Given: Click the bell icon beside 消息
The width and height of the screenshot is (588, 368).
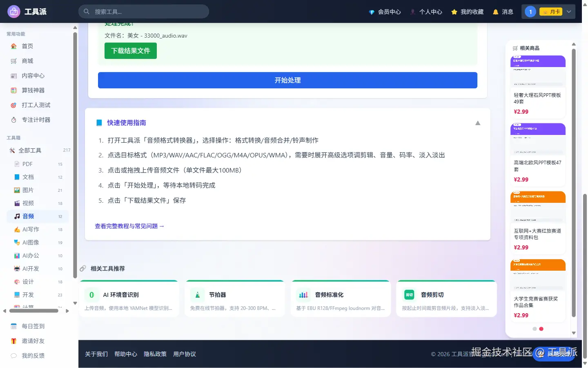Looking at the screenshot, I should pos(495,12).
